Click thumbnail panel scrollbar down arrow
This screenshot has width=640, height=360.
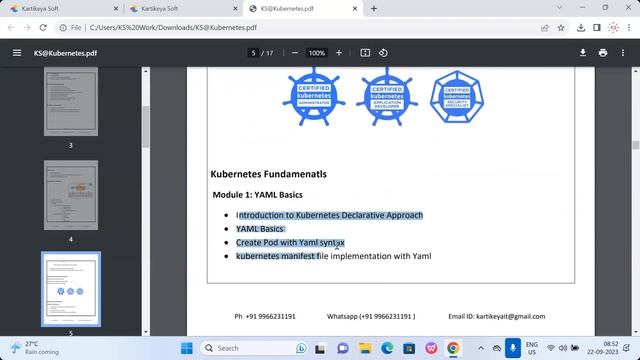tap(146, 332)
